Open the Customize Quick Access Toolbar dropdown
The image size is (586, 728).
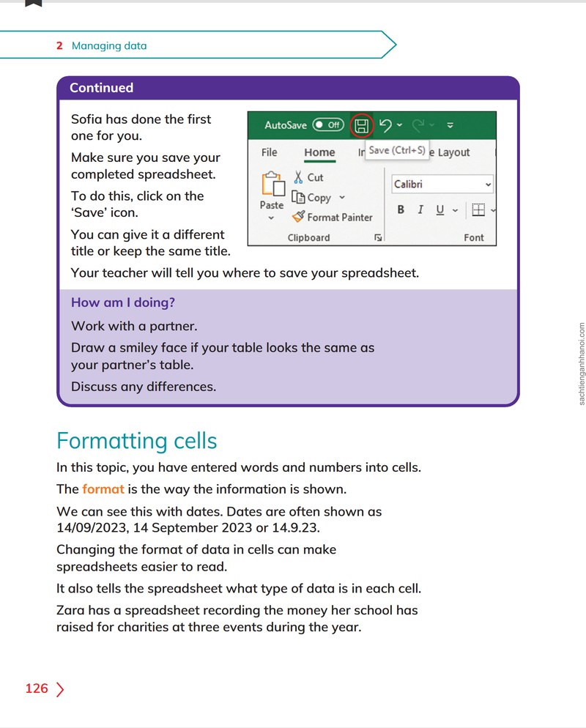click(450, 125)
